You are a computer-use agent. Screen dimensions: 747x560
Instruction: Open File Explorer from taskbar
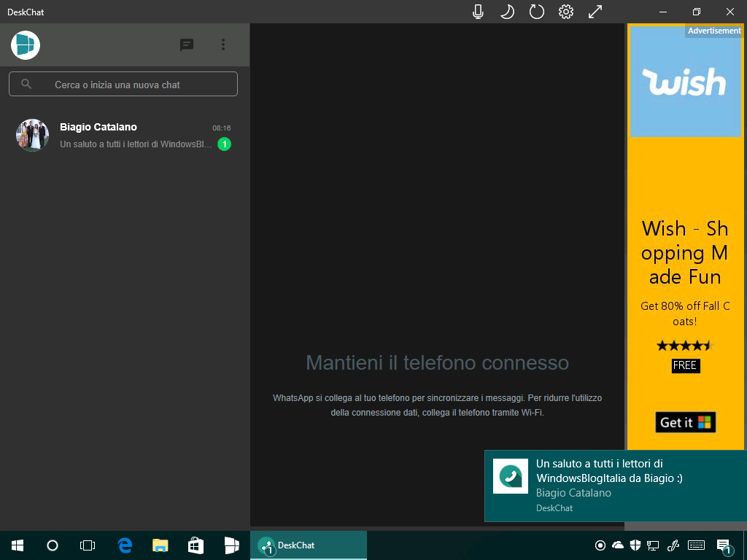(160, 545)
